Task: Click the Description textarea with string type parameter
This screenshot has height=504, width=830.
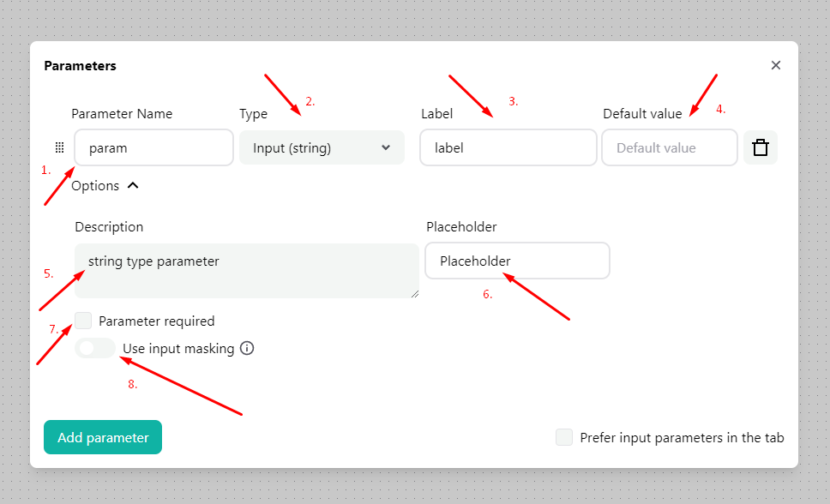Action: tap(247, 271)
